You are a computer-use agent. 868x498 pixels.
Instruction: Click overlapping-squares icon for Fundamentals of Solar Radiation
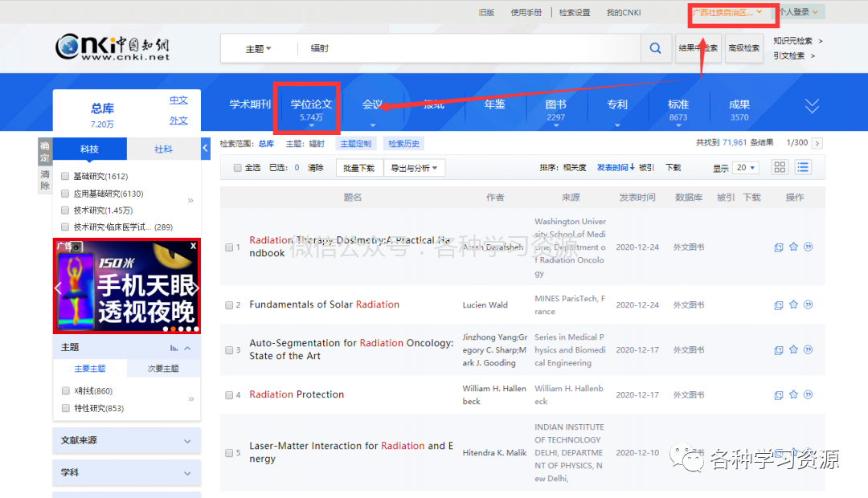coord(778,305)
